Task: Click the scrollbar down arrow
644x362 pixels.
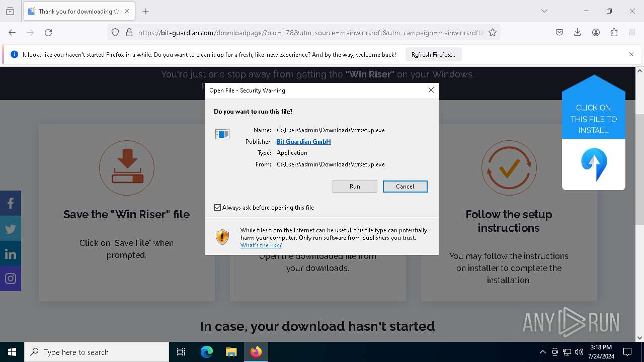Action: click(x=639, y=338)
